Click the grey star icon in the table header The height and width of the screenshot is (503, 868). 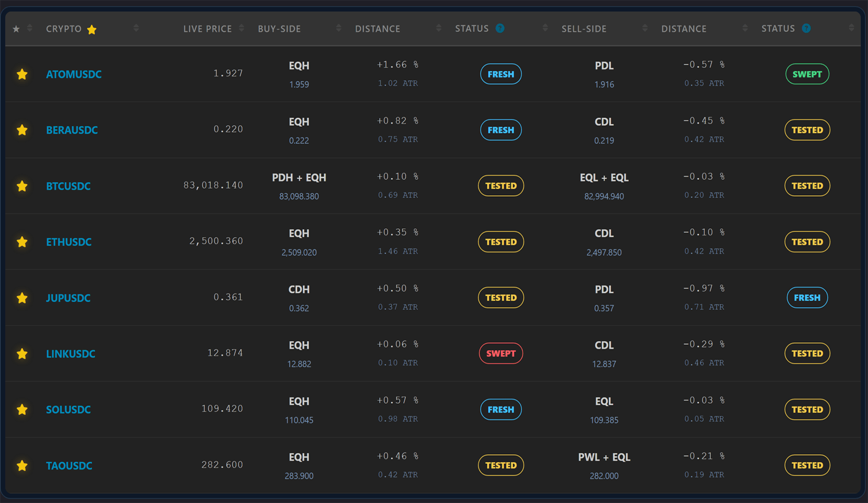point(16,29)
